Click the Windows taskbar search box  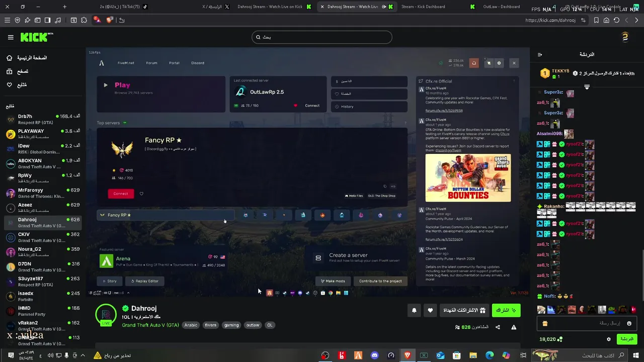[x=579, y=355]
